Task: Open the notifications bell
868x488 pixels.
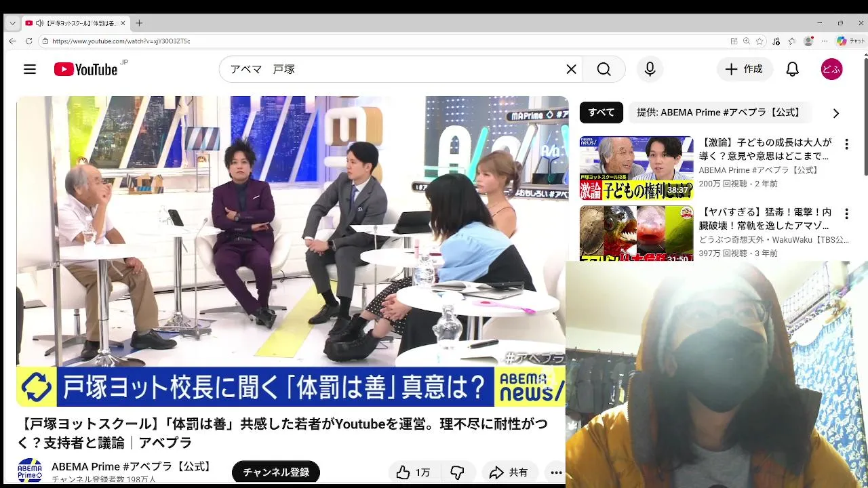Action: coord(792,69)
